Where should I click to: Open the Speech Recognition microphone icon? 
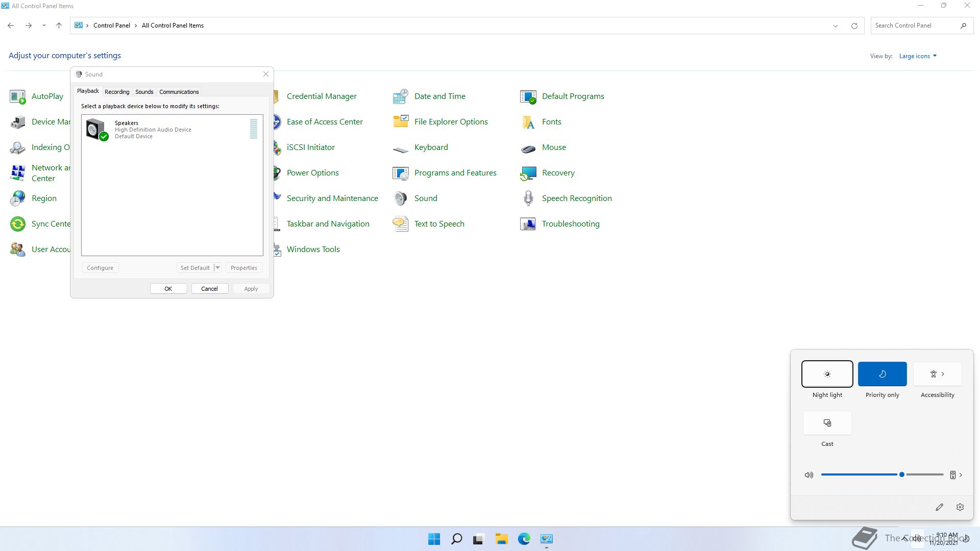(x=528, y=198)
